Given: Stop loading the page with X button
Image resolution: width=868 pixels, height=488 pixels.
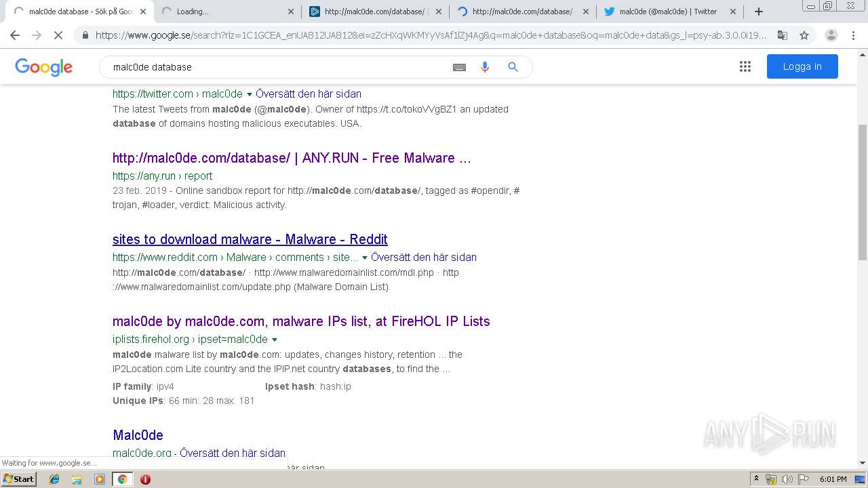Looking at the screenshot, I should point(58,35).
